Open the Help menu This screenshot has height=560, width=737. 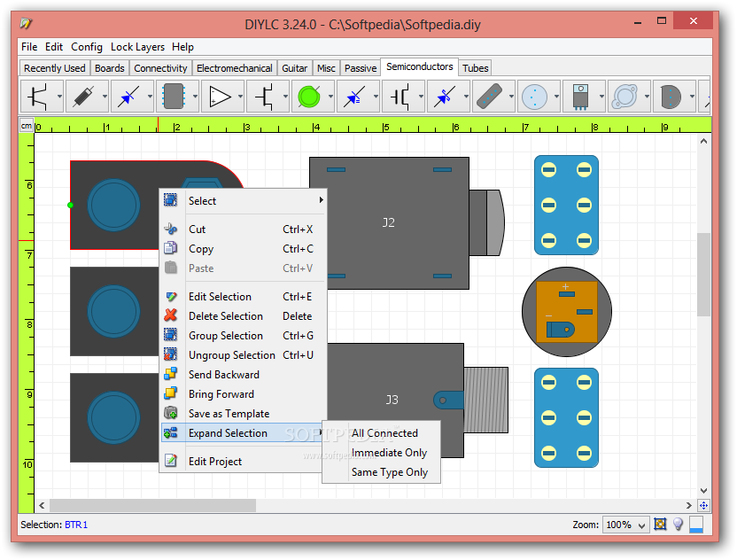pyautogui.click(x=182, y=47)
